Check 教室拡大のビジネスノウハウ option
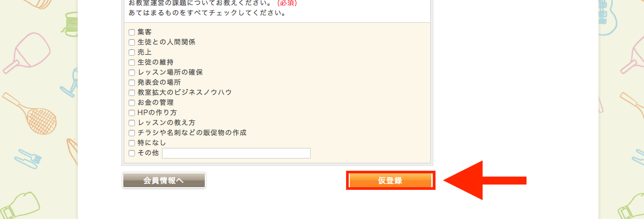The image size is (644, 219). coord(132,93)
